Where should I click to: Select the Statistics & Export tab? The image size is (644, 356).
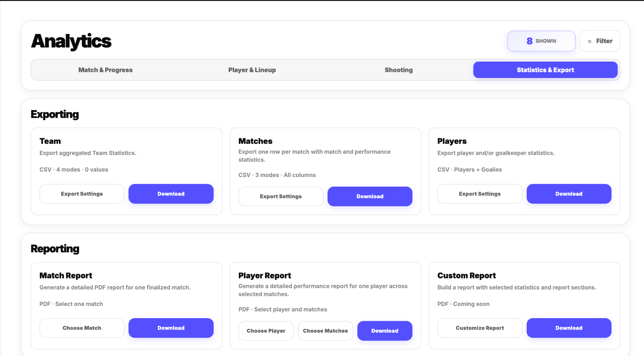(545, 70)
